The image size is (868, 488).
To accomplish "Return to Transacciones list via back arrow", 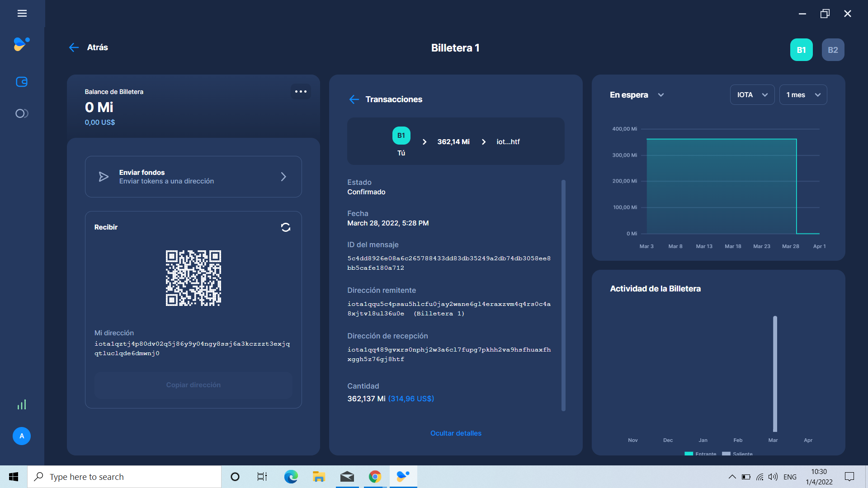I will [x=354, y=99].
